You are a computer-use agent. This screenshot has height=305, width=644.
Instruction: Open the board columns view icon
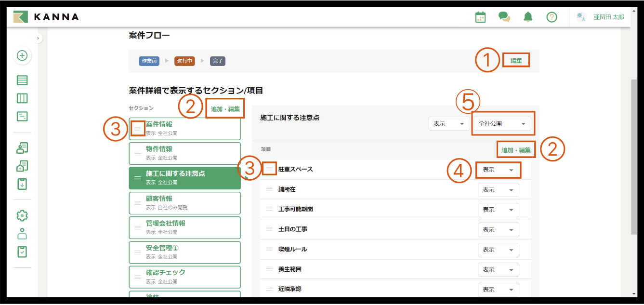[22, 98]
